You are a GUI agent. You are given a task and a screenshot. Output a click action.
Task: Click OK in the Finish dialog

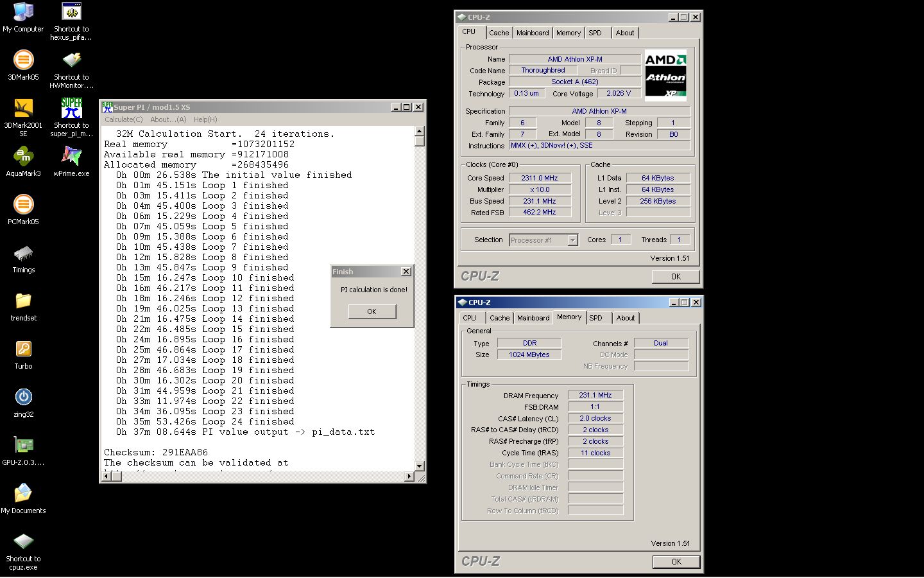pyautogui.click(x=372, y=311)
